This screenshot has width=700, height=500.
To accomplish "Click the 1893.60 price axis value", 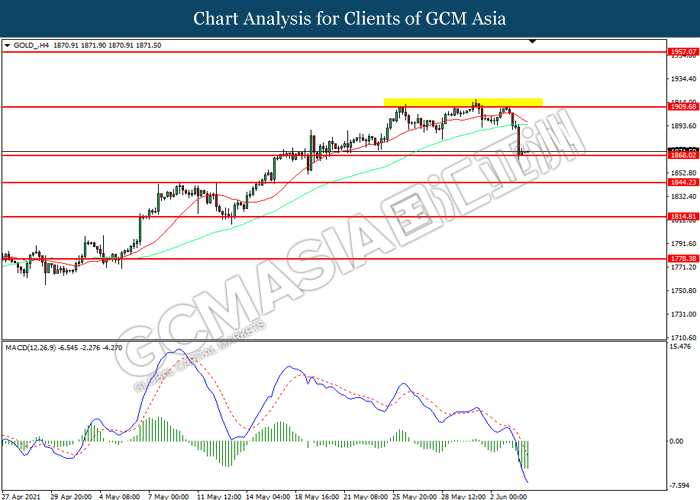I will point(683,126).
